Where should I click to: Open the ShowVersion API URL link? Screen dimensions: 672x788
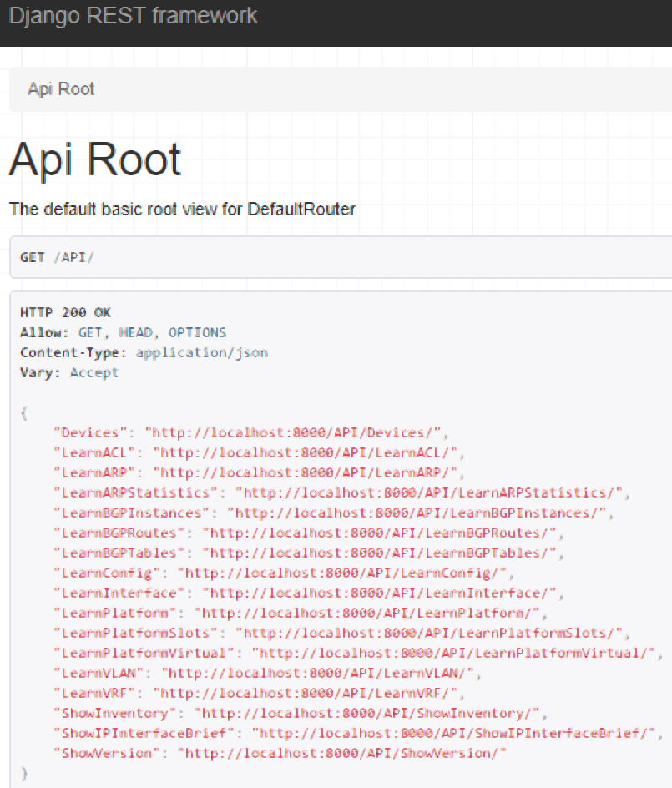[x=341, y=753]
